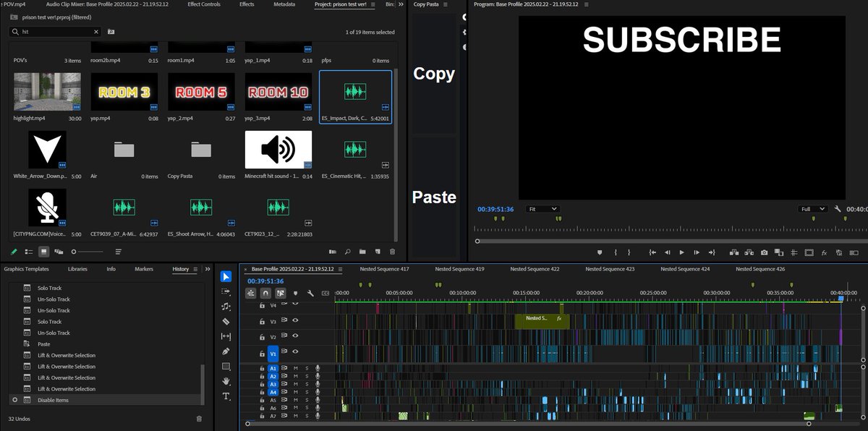Select the Hand tool
Viewport: 868px width, 431px height.
[x=226, y=381]
